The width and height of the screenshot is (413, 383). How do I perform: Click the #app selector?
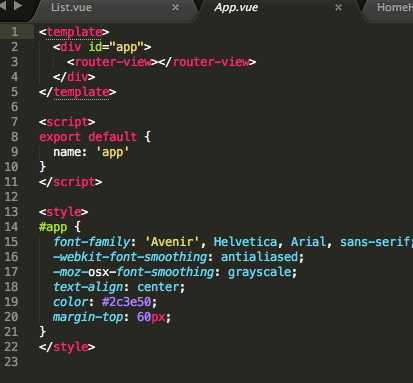pos(53,227)
